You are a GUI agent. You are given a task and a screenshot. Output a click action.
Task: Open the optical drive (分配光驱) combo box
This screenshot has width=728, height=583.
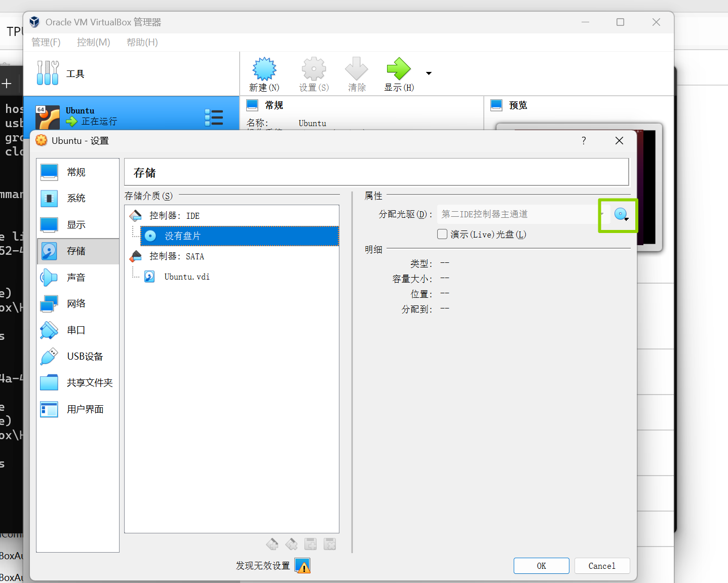[523, 214]
